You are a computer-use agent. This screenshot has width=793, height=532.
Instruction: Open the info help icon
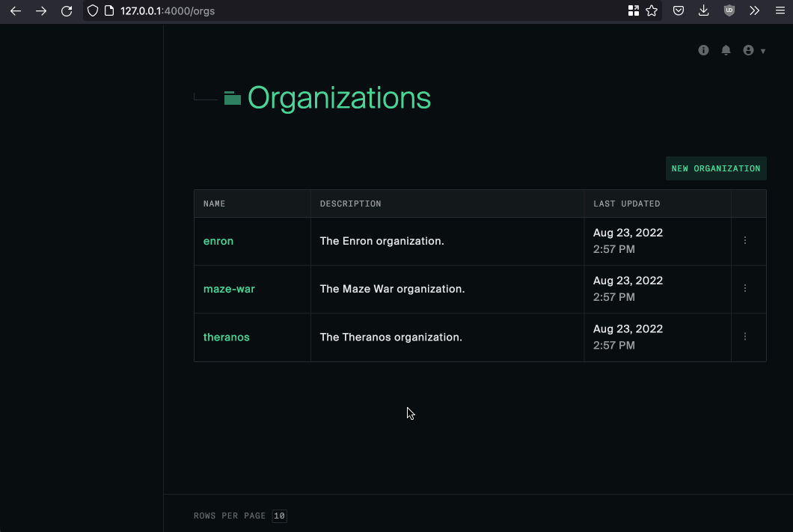[703, 50]
